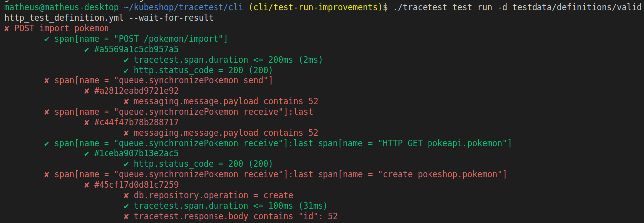Click checkmark beside duration <= 100ms assertion
Image resolution: width=644 pixels, height=223 pixels.
[x=126, y=206]
